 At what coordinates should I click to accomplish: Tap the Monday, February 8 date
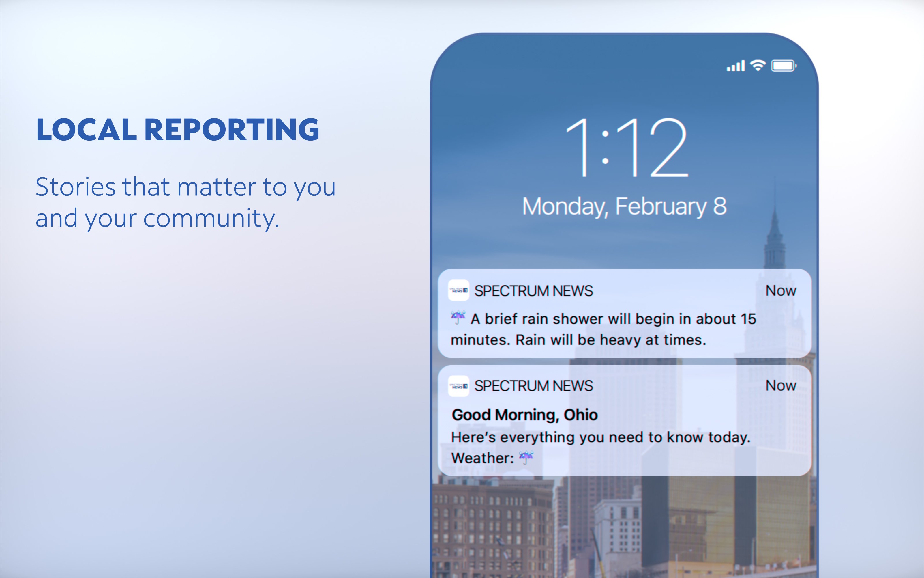(x=624, y=206)
